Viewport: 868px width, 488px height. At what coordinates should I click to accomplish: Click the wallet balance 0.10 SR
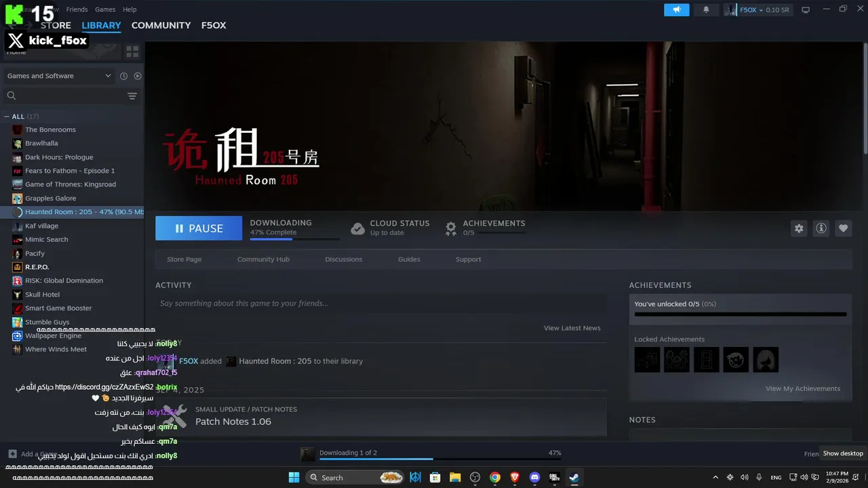[777, 10]
